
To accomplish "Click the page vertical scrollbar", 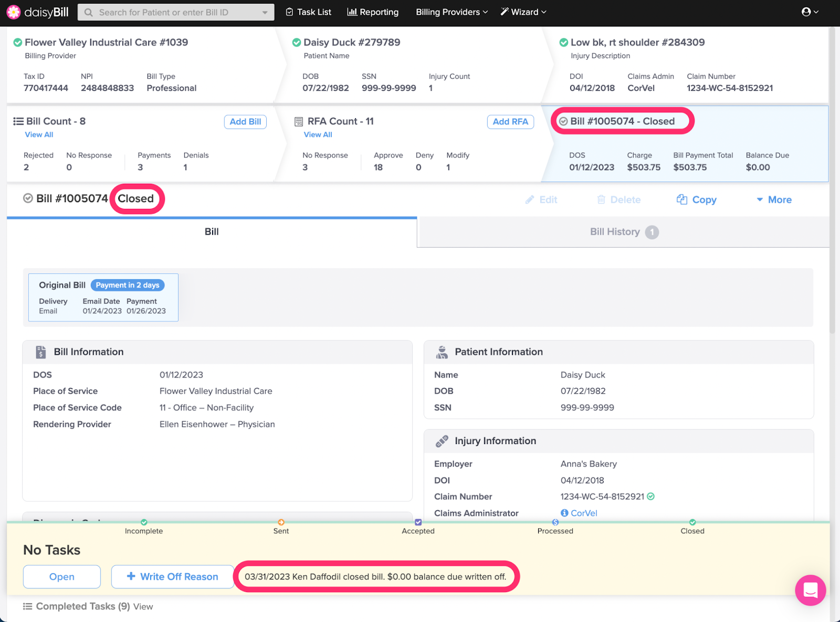I will tap(833, 181).
